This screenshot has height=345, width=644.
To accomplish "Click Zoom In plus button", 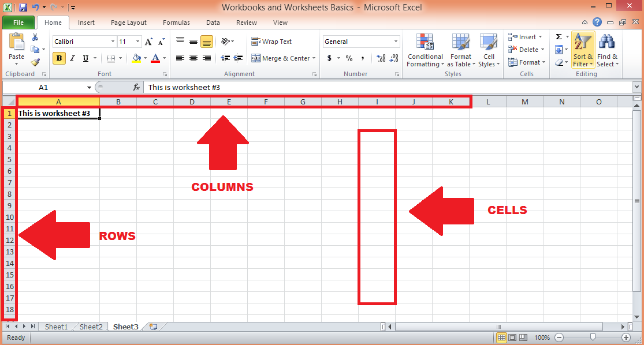I will coord(626,337).
